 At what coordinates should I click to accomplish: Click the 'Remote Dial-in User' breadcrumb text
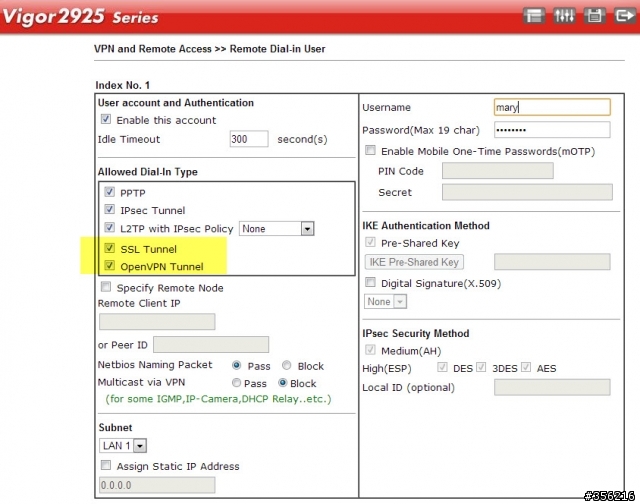point(277,49)
